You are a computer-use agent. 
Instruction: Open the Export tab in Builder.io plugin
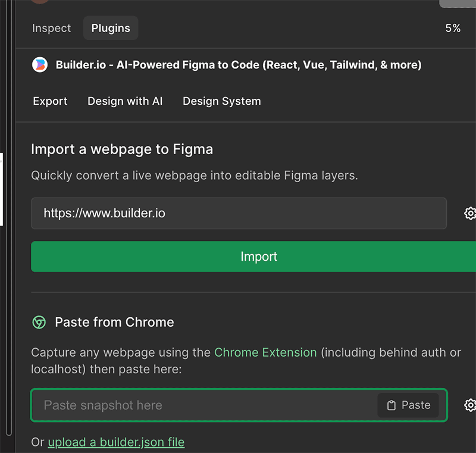[50, 101]
